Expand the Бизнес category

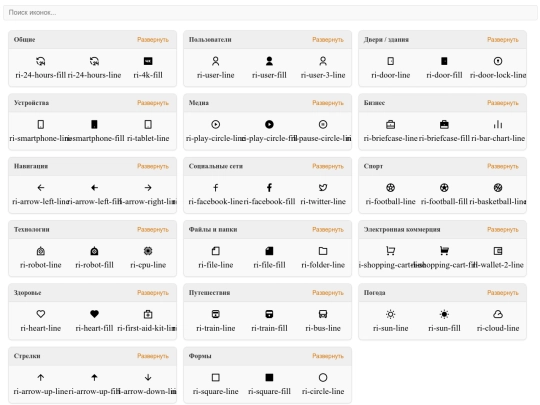(503, 103)
